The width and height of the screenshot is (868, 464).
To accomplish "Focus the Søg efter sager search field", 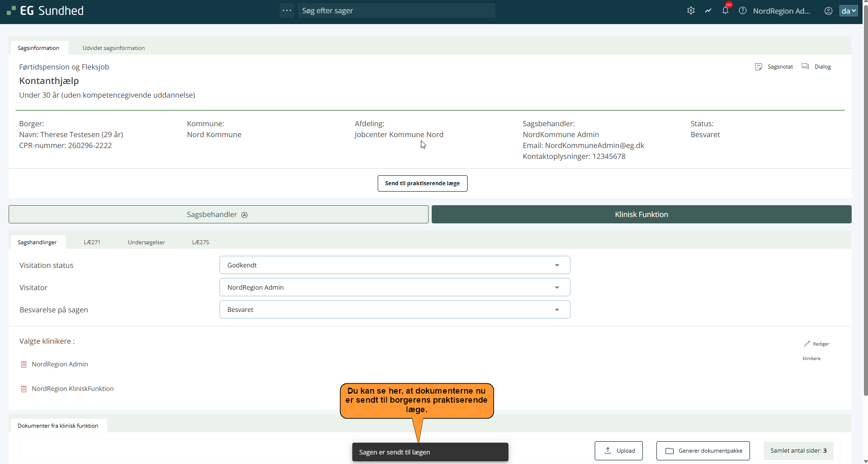I will click(x=396, y=10).
